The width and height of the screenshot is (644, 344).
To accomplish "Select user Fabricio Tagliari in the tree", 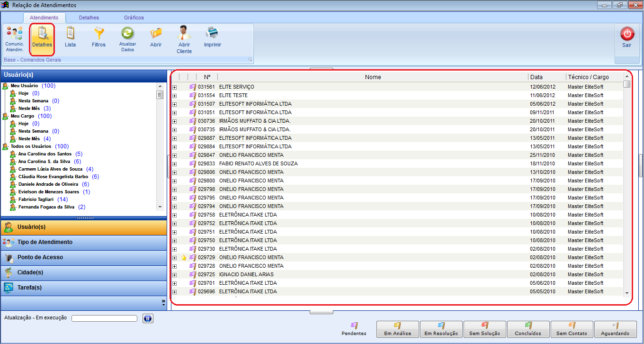I will (x=36, y=199).
